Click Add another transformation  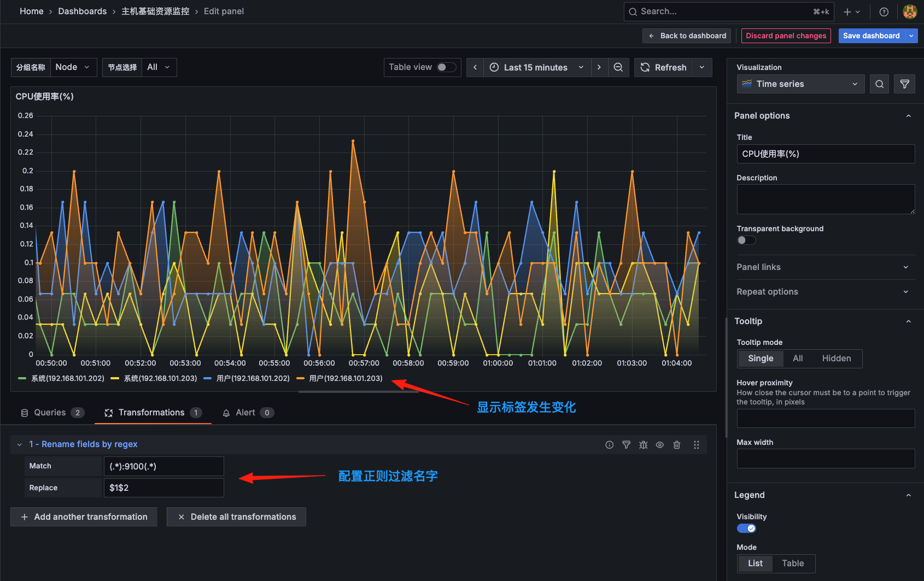84,517
